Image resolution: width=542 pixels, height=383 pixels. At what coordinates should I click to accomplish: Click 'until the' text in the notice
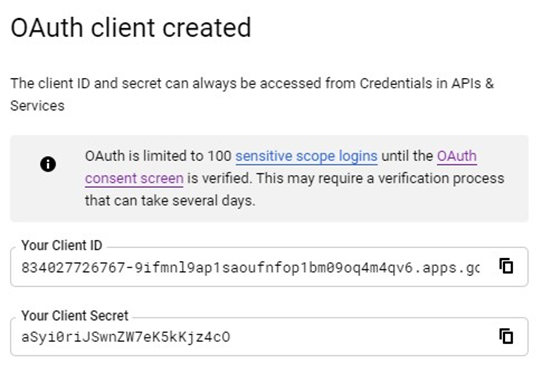click(x=407, y=156)
